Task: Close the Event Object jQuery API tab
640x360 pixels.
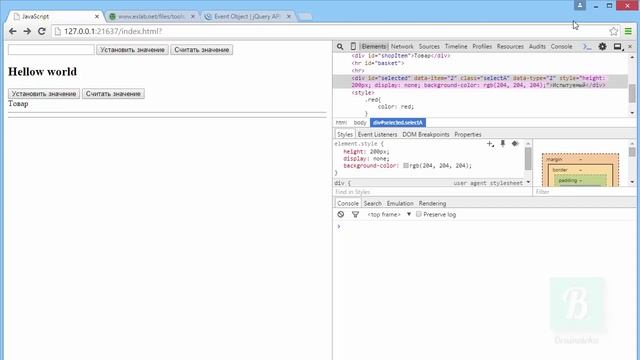Action: (x=289, y=16)
